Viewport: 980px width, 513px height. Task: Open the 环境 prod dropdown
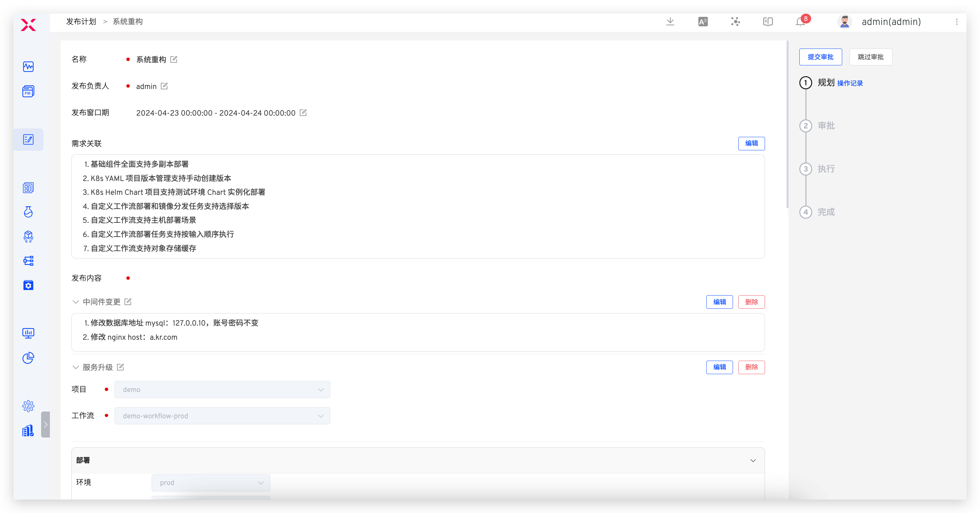tap(211, 483)
